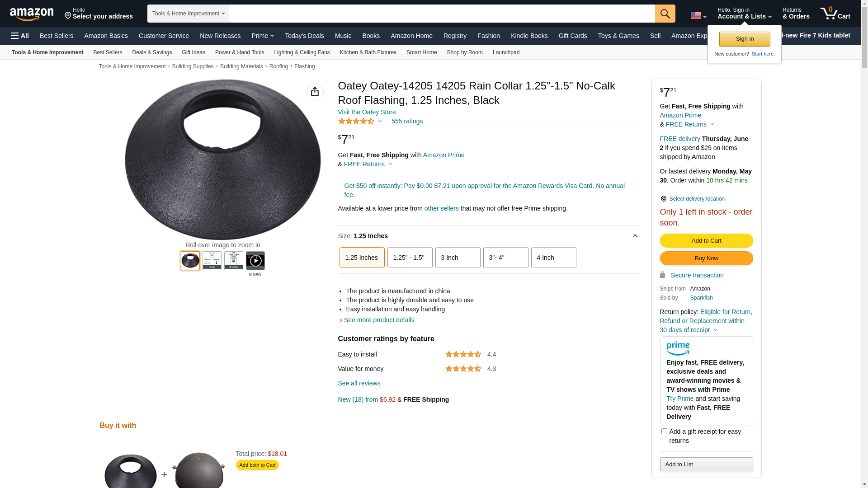
Task: Open the shopping cart
Action: point(835,14)
